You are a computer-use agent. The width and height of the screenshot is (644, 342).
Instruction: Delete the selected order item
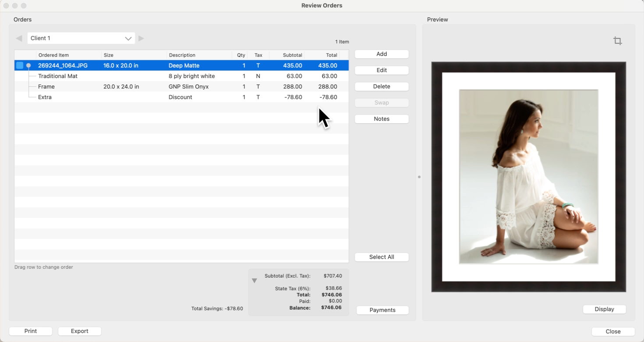[381, 86]
